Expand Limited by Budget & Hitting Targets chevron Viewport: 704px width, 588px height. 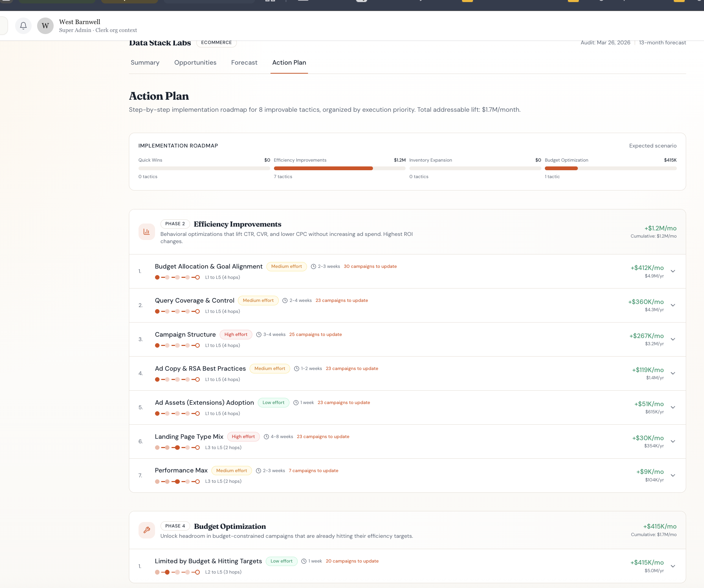673,566
